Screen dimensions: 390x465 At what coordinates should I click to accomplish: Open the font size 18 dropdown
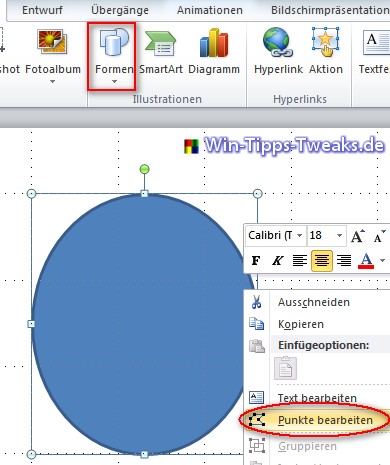click(339, 235)
